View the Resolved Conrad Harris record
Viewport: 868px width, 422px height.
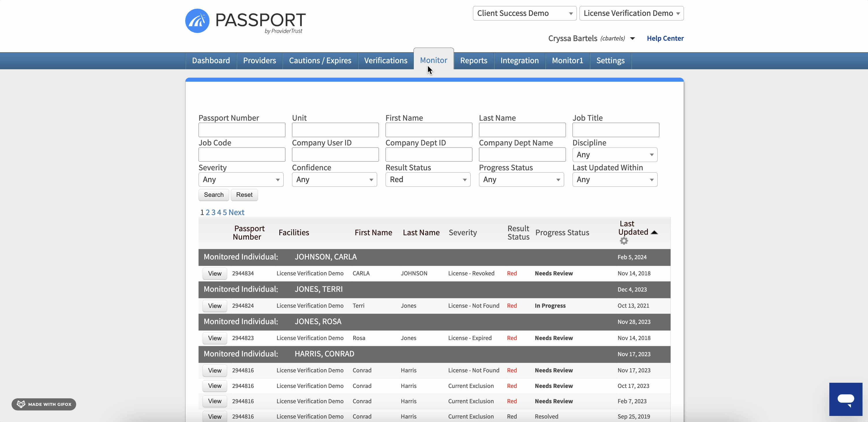click(x=215, y=417)
